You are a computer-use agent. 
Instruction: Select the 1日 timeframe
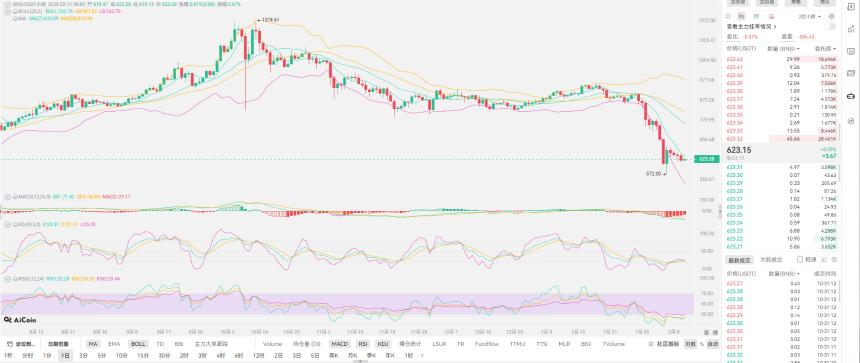(x=65, y=355)
